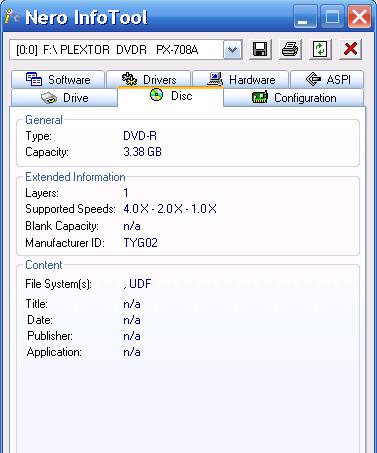Click the 3.38 GB capacity value
Image resolution: width=377 pixels, height=453 pixels.
tap(142, 152)
